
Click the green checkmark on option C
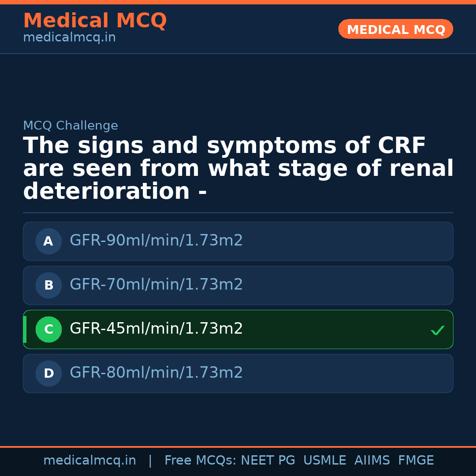tap(437, 330)
